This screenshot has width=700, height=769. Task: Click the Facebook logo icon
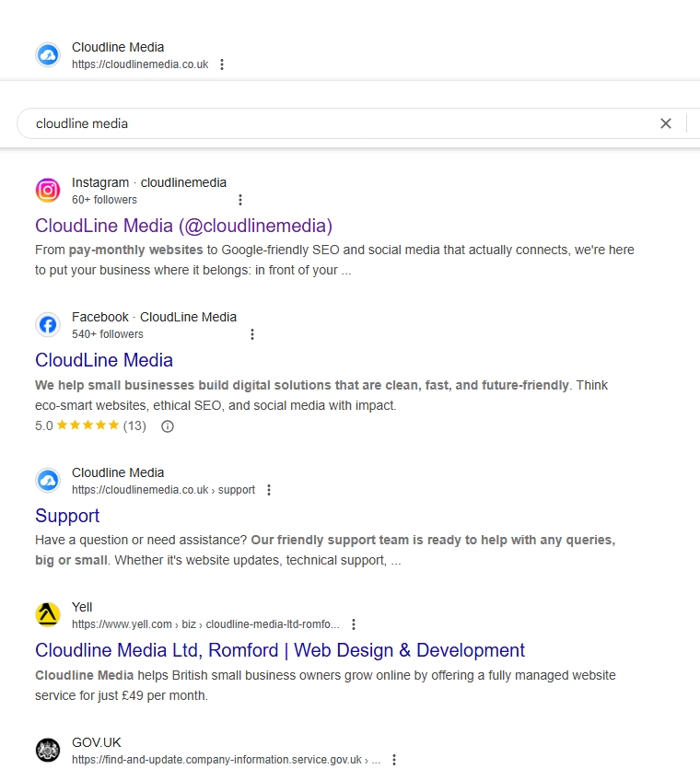(x=48, y=325)
